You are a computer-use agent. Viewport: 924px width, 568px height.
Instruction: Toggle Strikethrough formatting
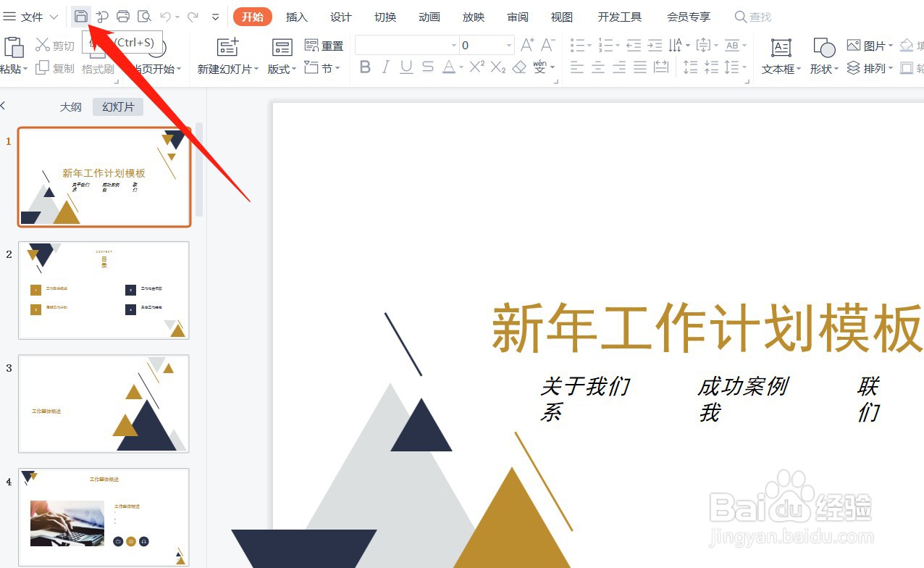428,67
